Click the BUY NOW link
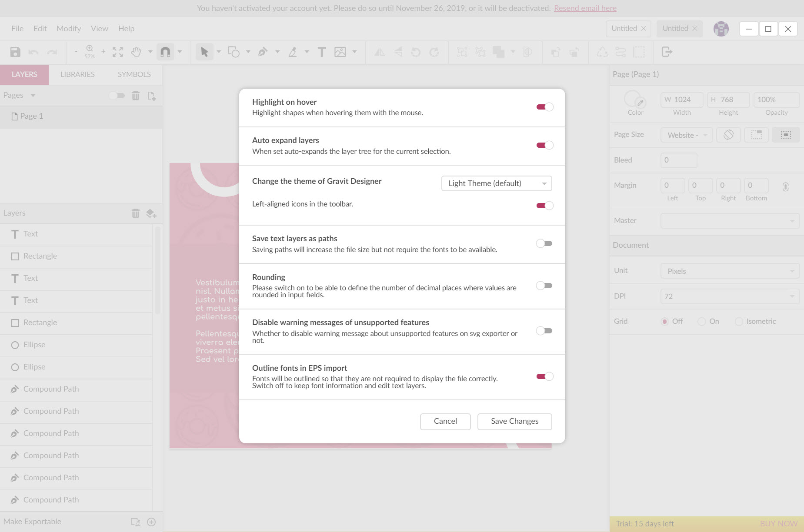Screen dimensions: 804x532 coord(778,524)
